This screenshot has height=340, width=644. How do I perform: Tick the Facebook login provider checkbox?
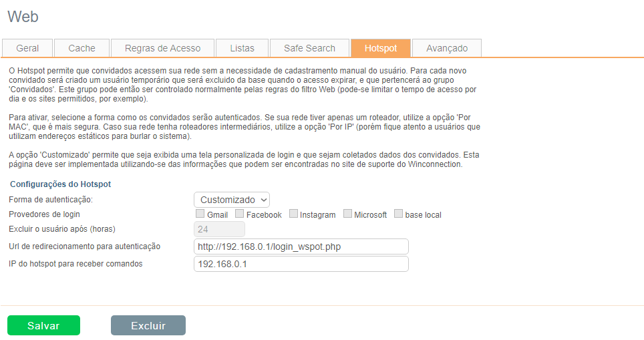pyautogui.click(x=239, y=214)
